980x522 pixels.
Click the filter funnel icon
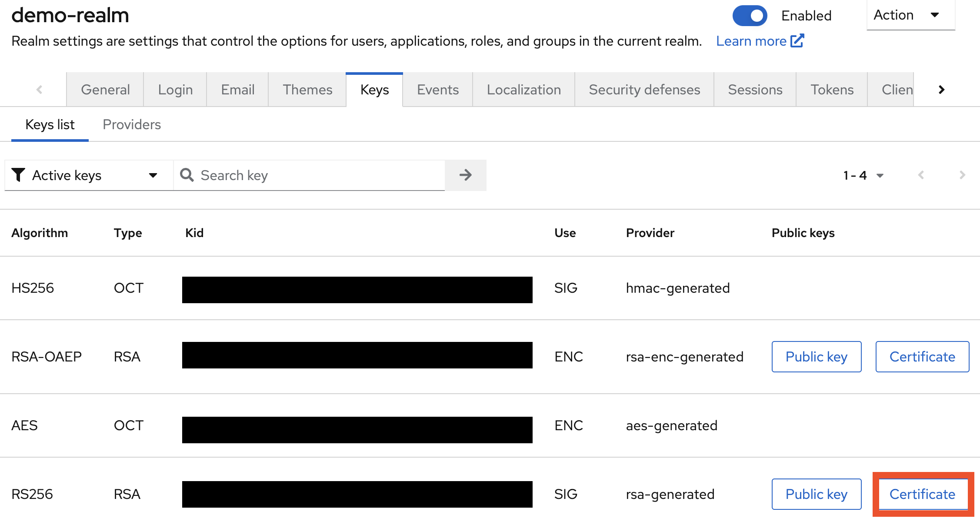(18, 175)
